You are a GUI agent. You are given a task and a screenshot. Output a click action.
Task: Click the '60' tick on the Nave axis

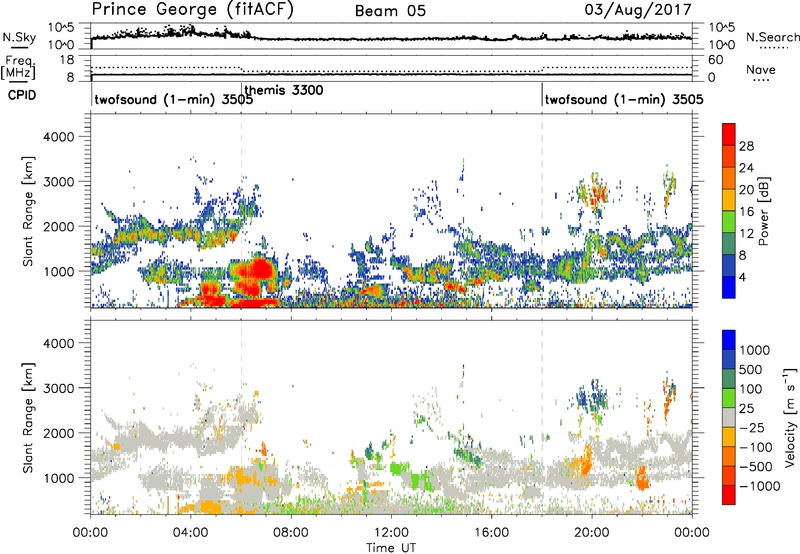(x=715, y=60)
